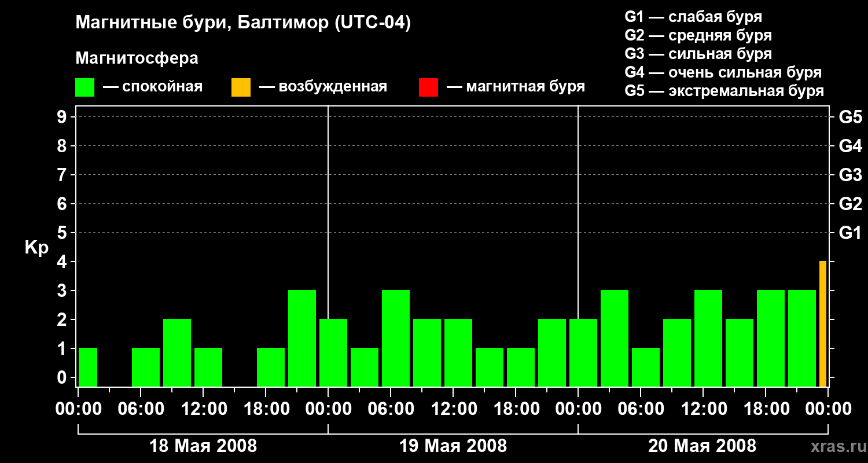Viewport: 868px width, 463px height.
Task: Click the 'G2 — средняя буря' legend line
Action: [x=698, y=35]
